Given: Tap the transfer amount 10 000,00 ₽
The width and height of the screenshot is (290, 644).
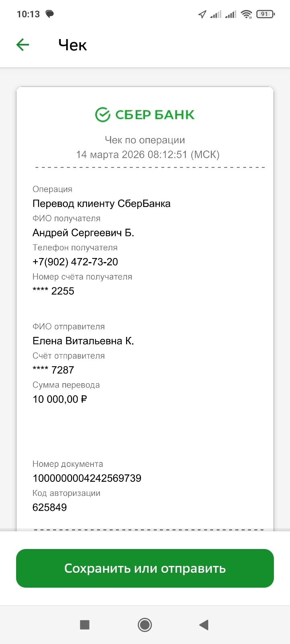Looking at the screenshot, I should pyautogui.click(x=60, y=399).
